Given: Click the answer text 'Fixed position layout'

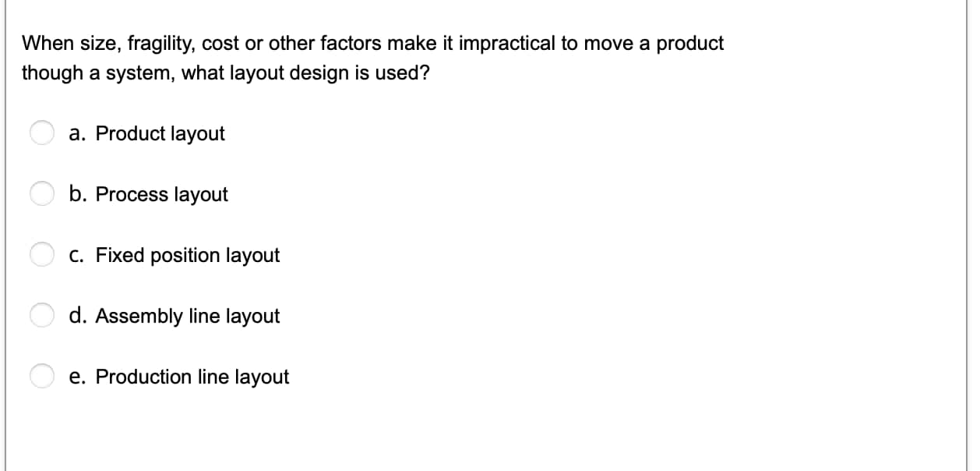Looking at the screenshot, I should [188, 254].
